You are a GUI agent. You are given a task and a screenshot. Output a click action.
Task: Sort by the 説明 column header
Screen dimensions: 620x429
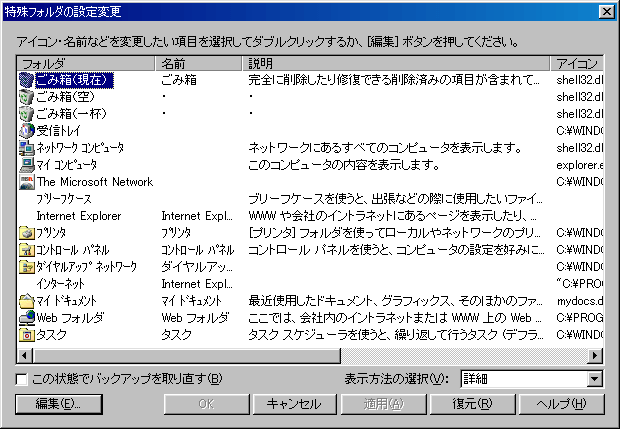pos(396,63)
